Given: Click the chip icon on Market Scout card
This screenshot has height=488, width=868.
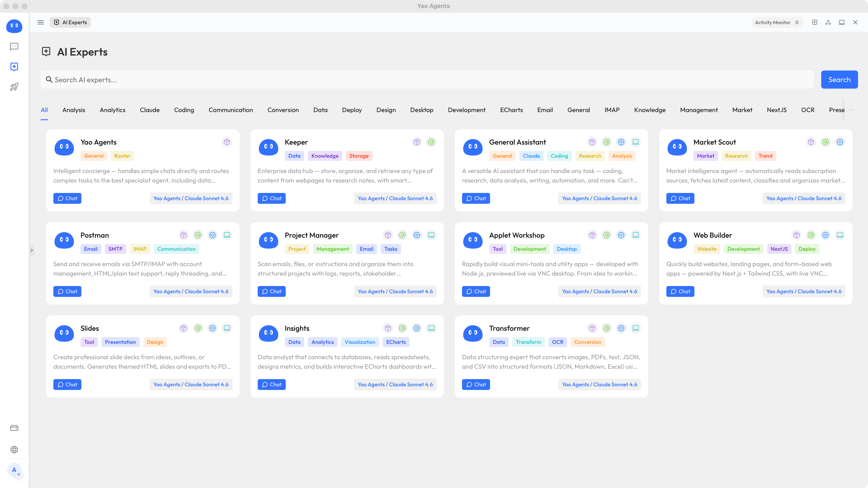Looking at the screenshot, I should 840,142.
